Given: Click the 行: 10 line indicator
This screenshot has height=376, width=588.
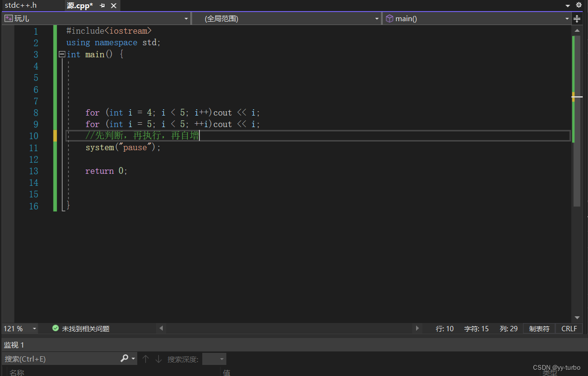Looking at the screenshot, I should (x=444, y=329).
